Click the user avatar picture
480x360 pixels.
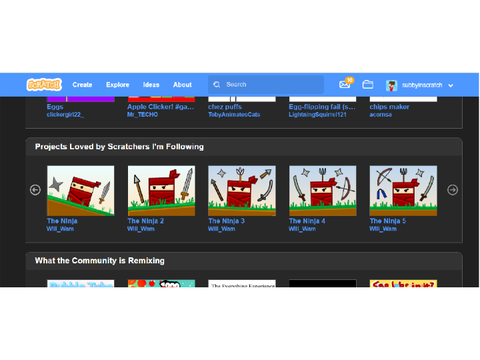[x=392, y=85]
